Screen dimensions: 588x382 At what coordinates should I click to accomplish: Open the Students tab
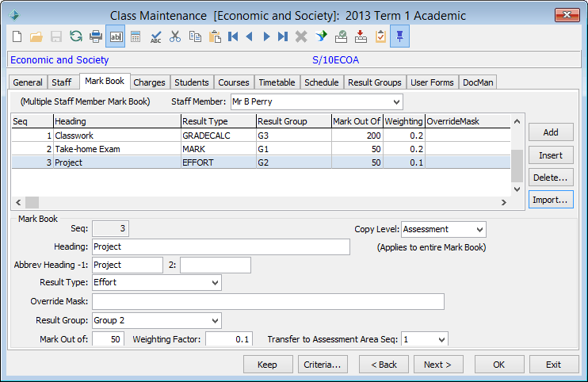[x=192, y=82]
